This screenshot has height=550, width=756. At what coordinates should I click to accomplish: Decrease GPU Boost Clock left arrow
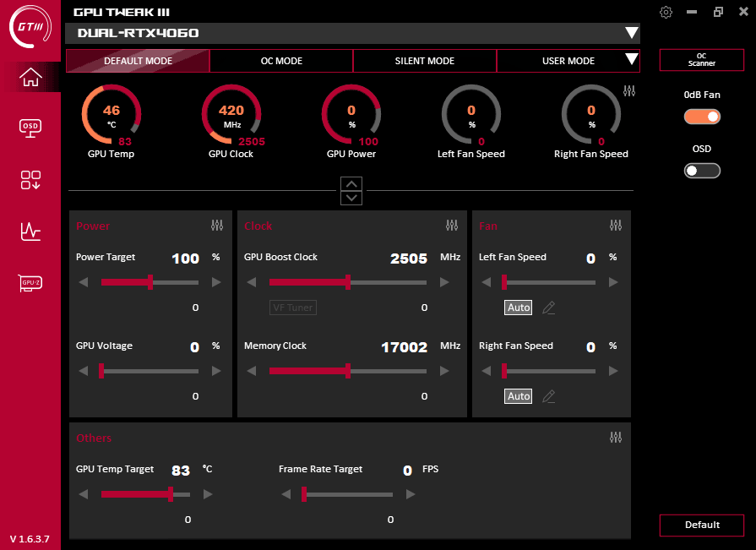pyautogui.click(x=251, y=282)
